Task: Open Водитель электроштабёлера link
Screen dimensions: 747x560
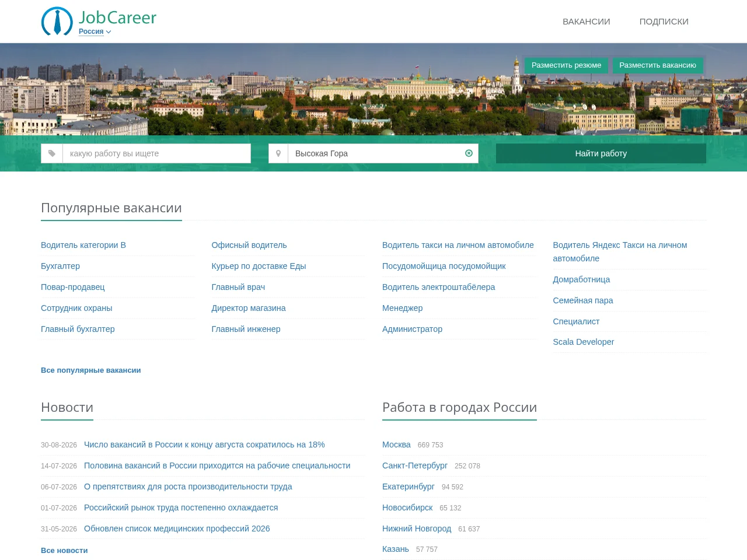Action: [438, 287]
